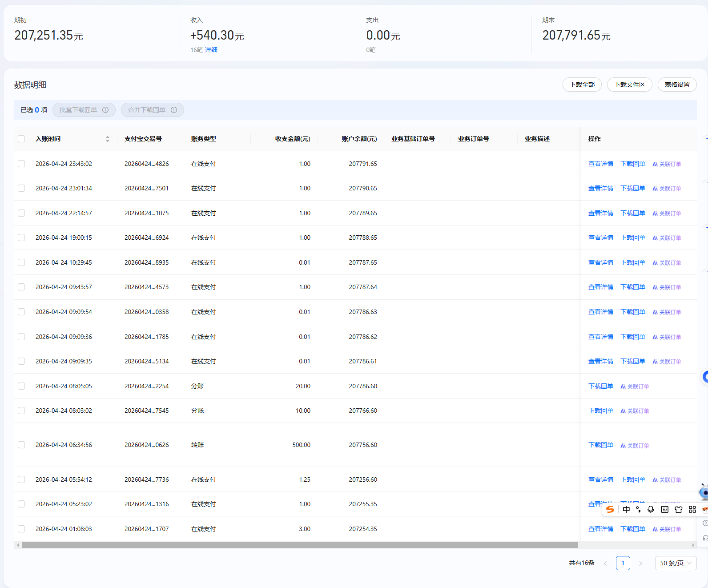The height and width of the screenshot is (588, 708).
Task: Open the Sogou toolbox grid icon
Action: click(692, 509)
